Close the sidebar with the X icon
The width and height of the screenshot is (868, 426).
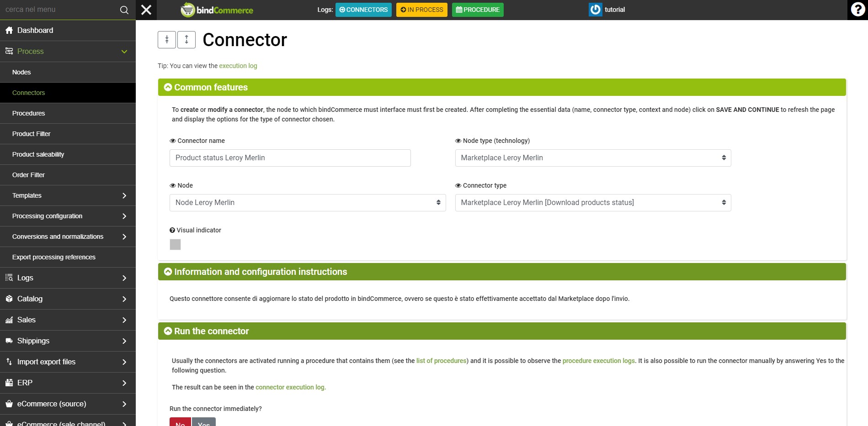point(146,10)
